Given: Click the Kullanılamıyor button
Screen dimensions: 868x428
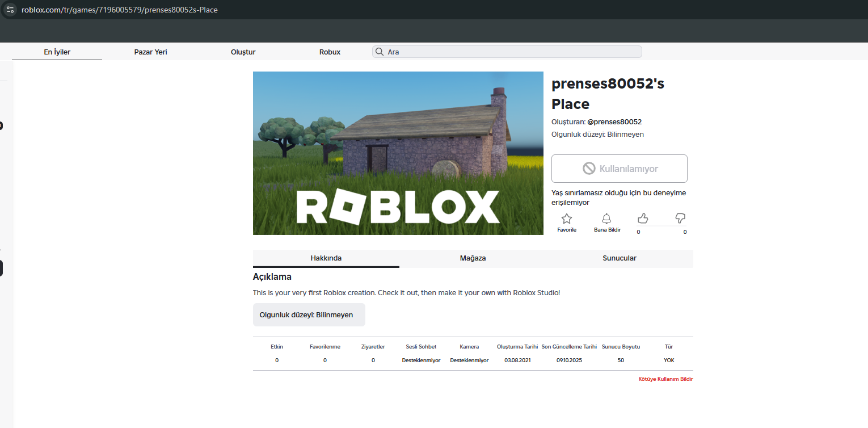Looking at the screenshot, I should (x=620, y=169).
